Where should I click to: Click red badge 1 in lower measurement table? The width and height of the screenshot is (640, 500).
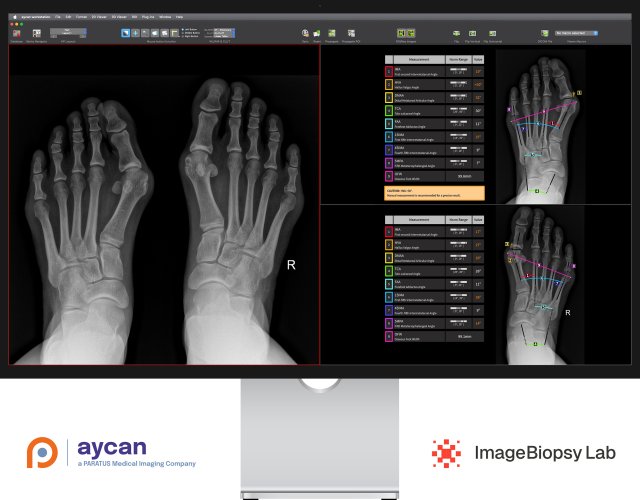coord(389,232)
